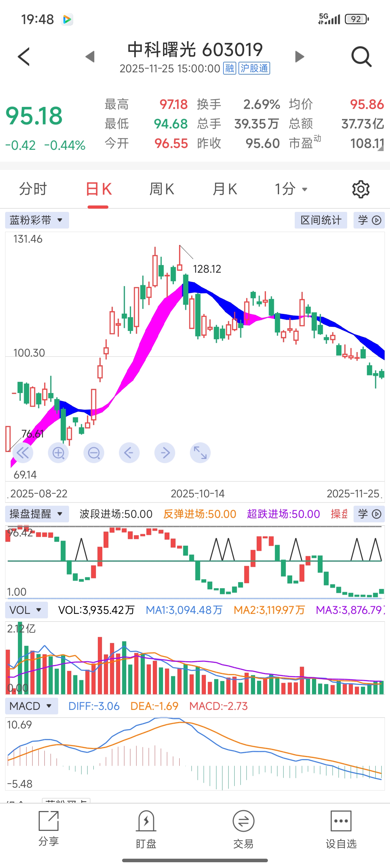Open 学 tutorial beside 操盘提醒 indicator
This screenshot has height=868, width=390.
click(x=369, y=514)
